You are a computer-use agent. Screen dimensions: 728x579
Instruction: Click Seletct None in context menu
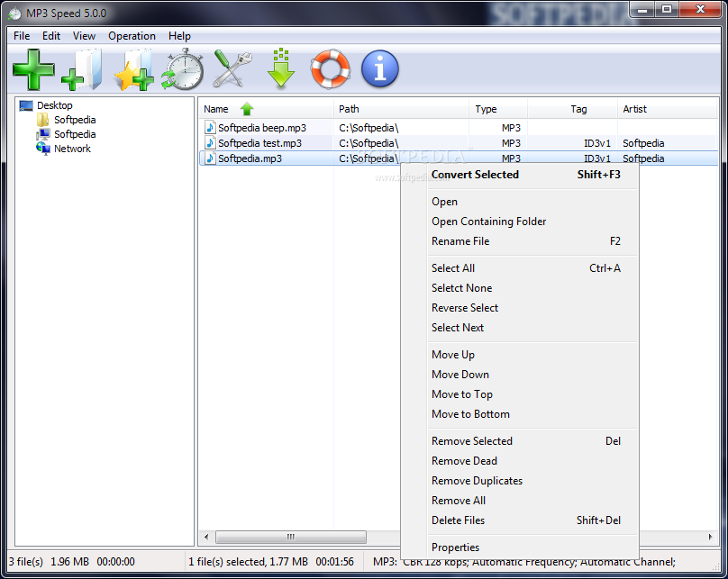click(x=520, y=288)
